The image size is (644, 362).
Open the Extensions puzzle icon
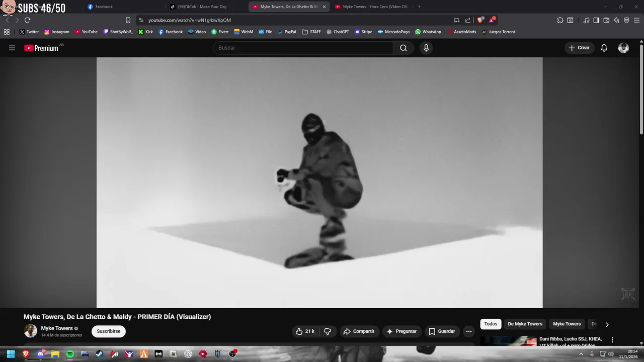[560, 20]
